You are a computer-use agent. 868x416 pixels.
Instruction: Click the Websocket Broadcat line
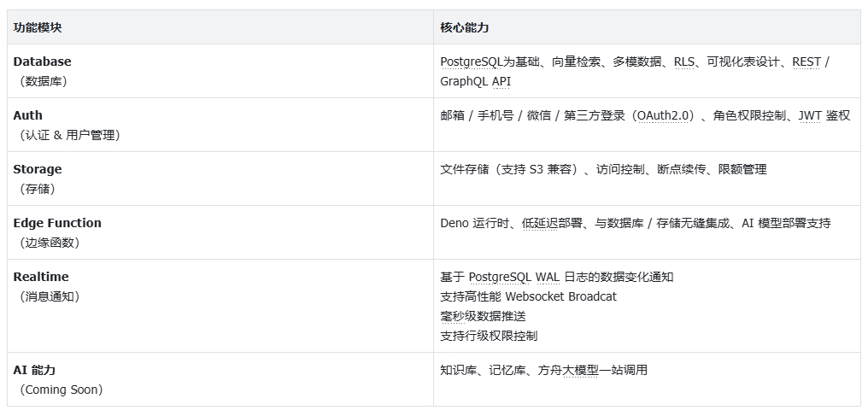tap(529, 296)
